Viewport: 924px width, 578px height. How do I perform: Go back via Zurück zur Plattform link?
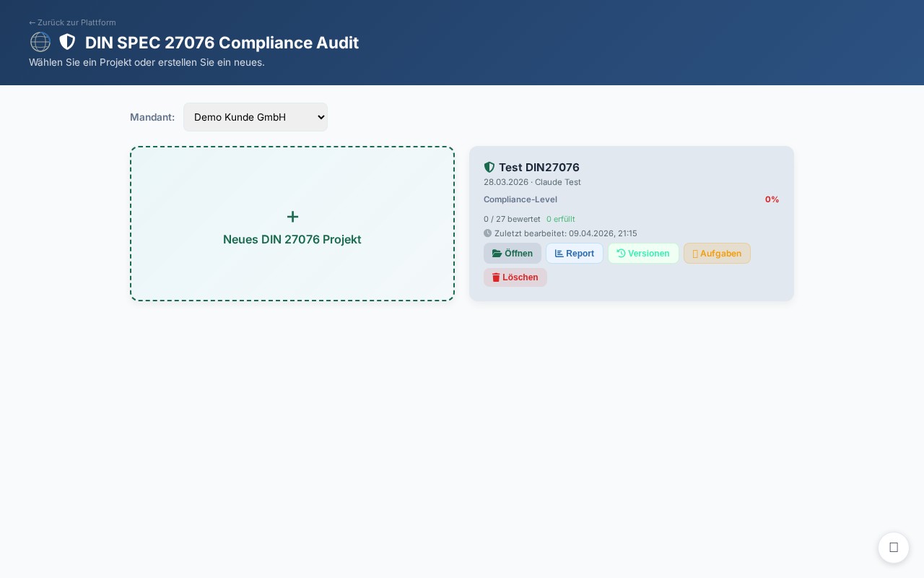(72, 22)
